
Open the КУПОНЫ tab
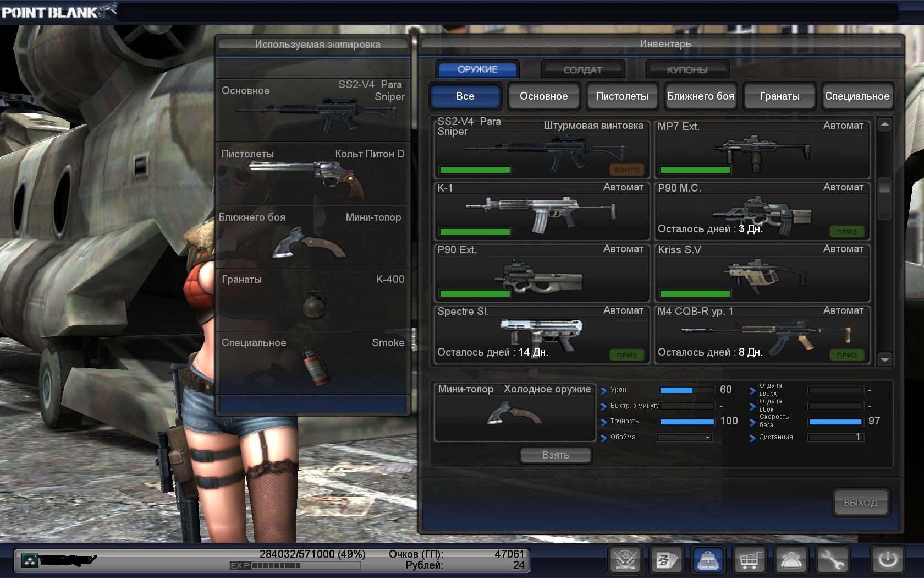(687, 70)
